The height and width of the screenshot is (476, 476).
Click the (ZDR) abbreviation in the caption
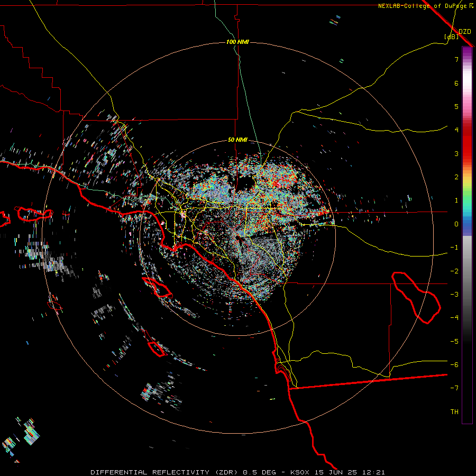tap(227, 472)
